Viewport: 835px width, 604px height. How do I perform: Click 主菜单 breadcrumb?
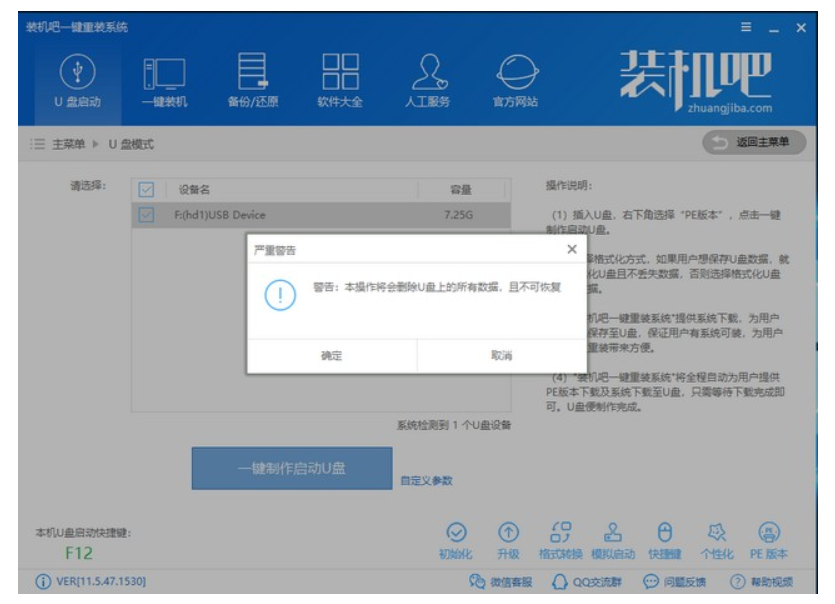coord(69,144)
